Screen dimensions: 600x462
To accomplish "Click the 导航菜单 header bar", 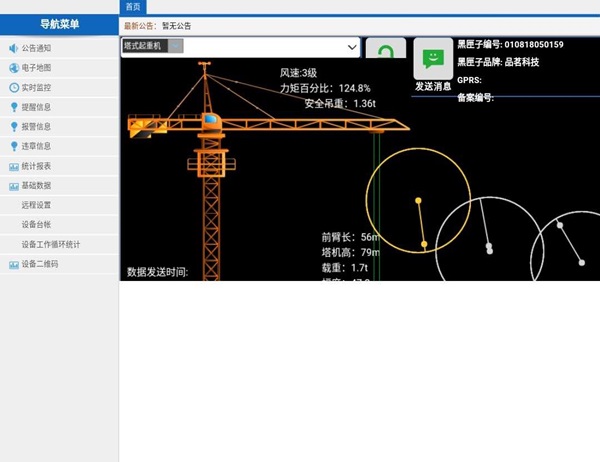I will coord(59,25).
